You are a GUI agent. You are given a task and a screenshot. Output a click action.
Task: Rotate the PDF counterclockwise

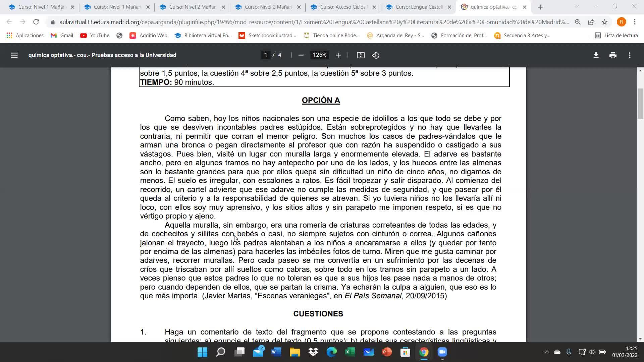coord(376,55)
